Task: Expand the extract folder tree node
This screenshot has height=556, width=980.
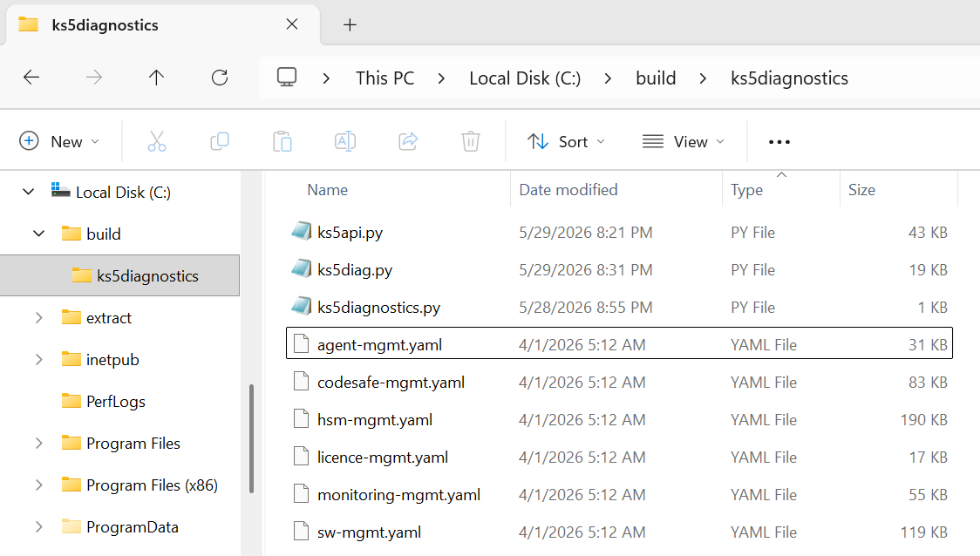Action: [38, 317]
